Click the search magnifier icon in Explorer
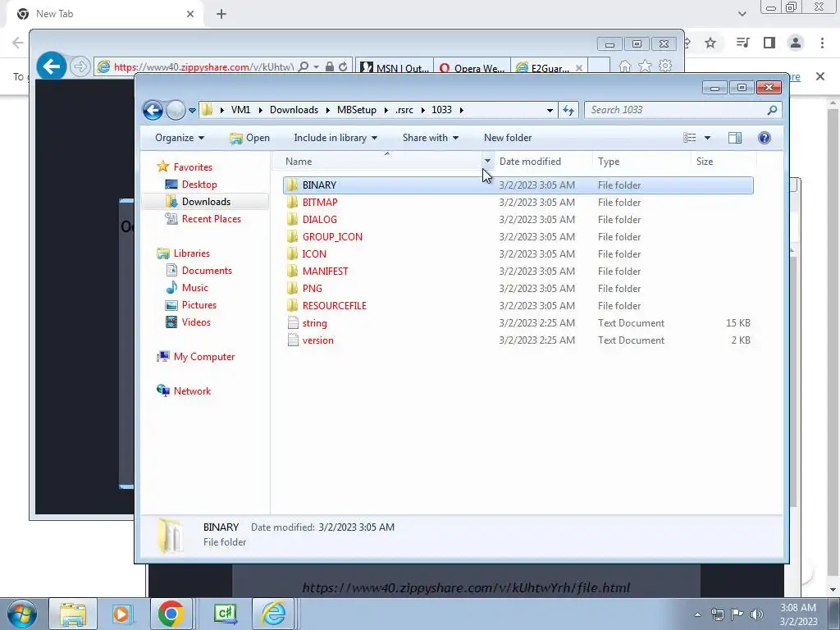 click(x=771, y=110)
